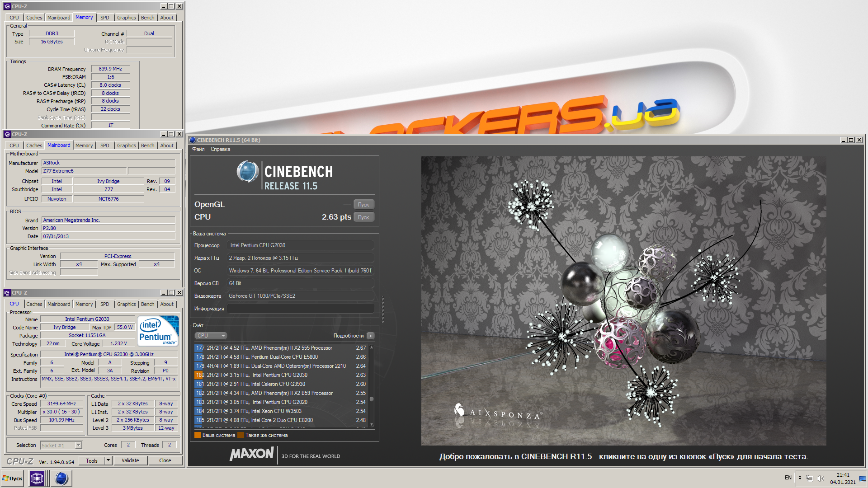Click Подробности details arrow button
This screenshot has width=868, height=488.
click(x=371, y=336)
